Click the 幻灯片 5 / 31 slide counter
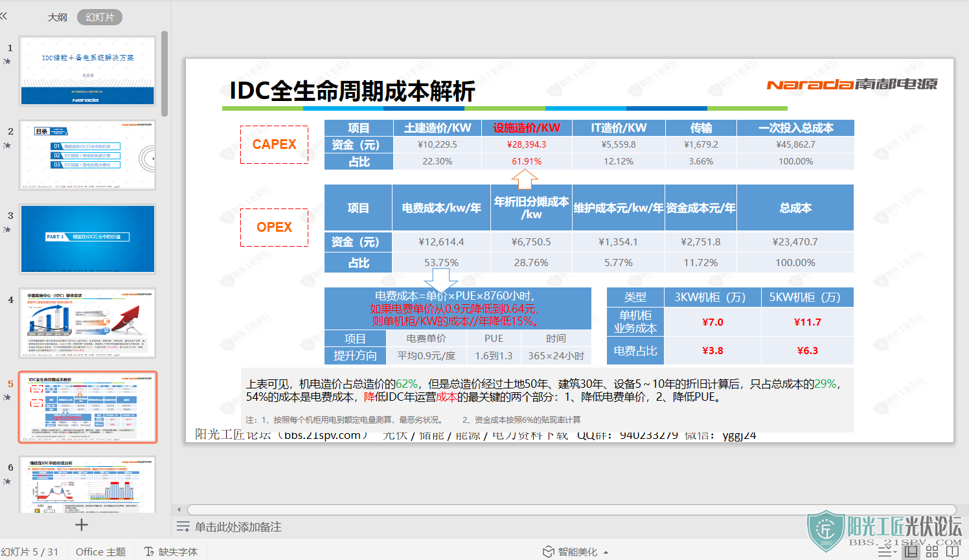 (x=30, y=552)
